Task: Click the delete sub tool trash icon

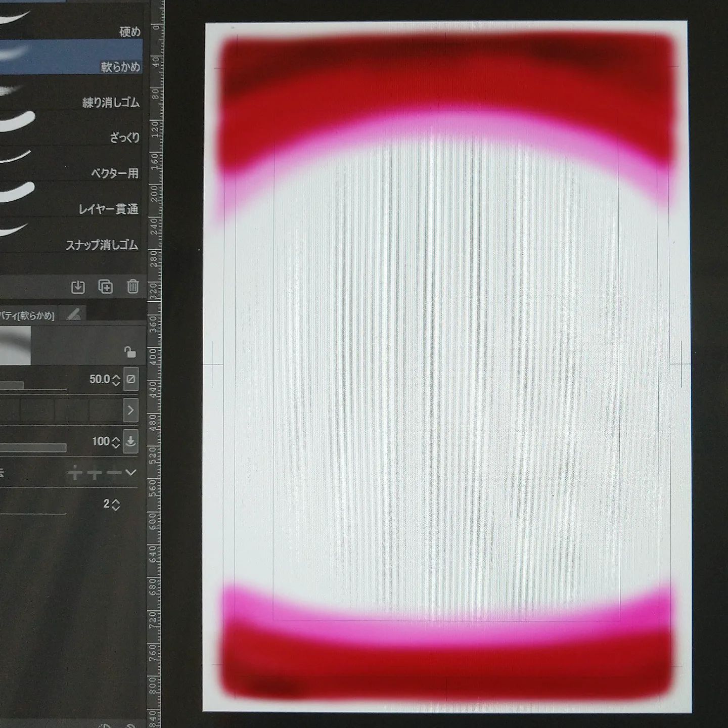Action: point(132,287)
